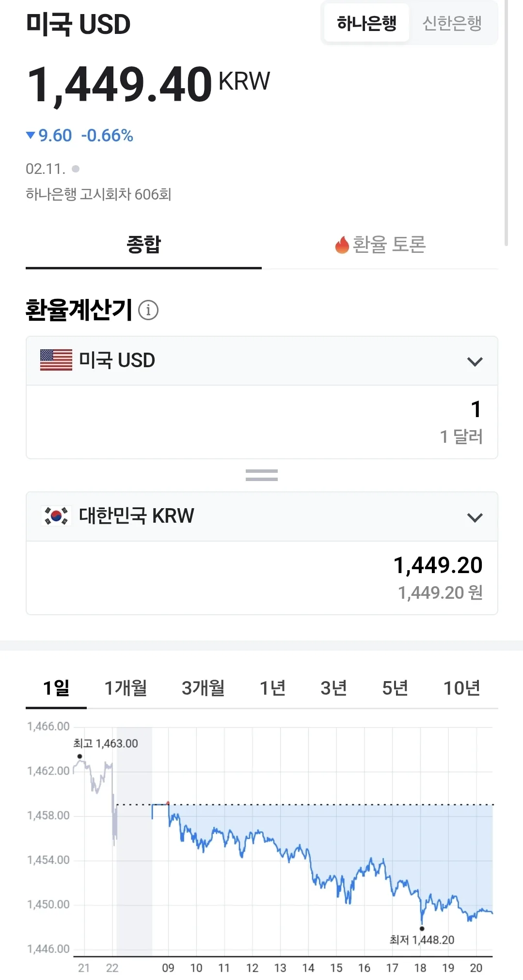Select the 1개월 chart period
The width and height of the screenshot is (523, 980).
(126, 688)
